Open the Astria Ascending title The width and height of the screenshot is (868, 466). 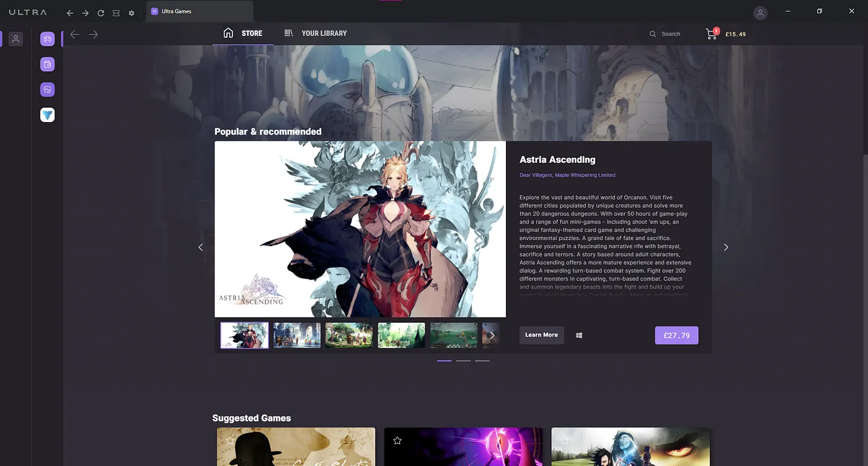click(557, 160)
